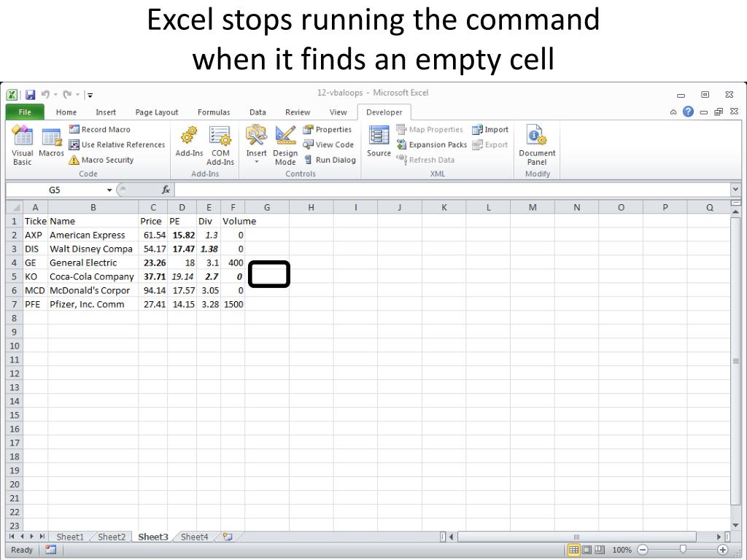The width and height of the screenshot is (747, 560).
Task: Open control Properties
Action: [328, 130]
